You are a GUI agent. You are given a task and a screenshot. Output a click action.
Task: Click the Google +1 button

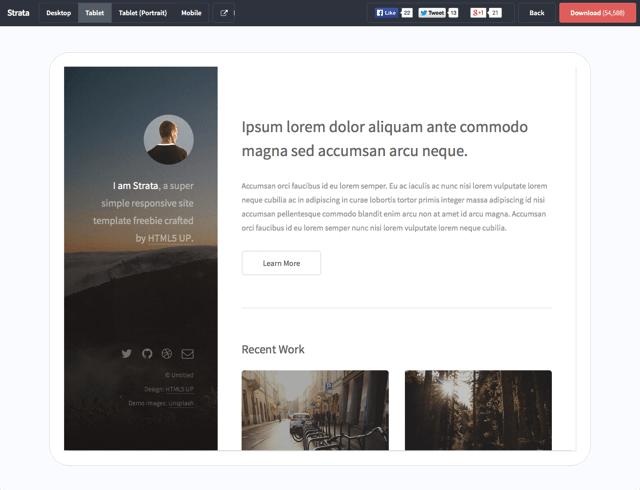point(479,13)
